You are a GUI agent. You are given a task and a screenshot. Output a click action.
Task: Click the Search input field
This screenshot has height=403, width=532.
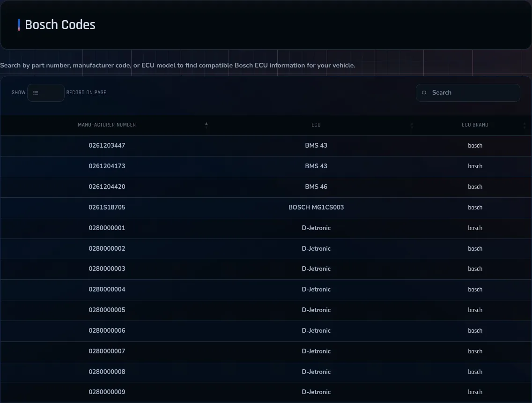tap(468, 93)
